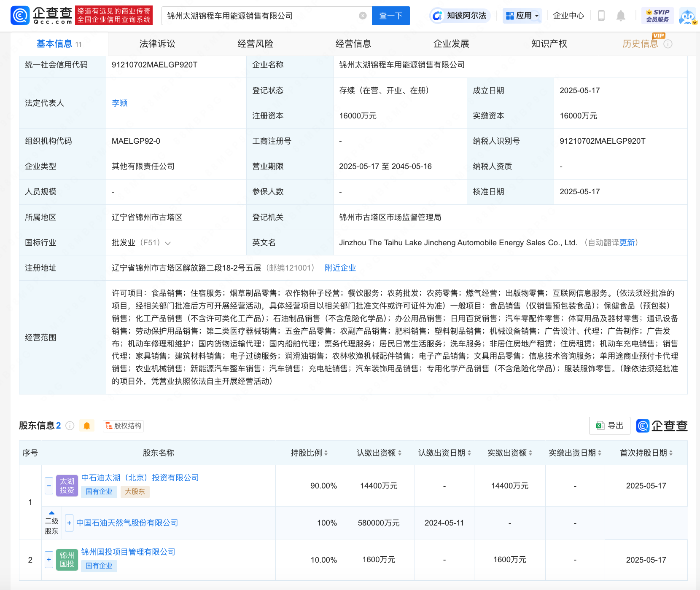
Task: Collapse 二级股东 with up arrow
Action: [51, 513]
